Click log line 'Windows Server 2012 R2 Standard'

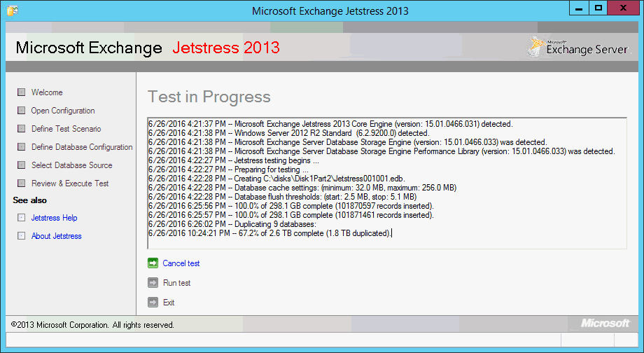pyautogui.click(x=288, y=133)
